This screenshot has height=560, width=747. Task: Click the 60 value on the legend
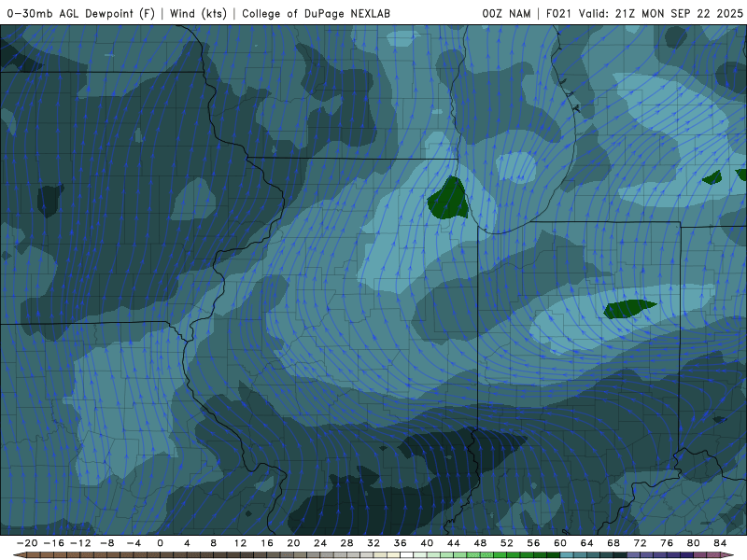560,543
